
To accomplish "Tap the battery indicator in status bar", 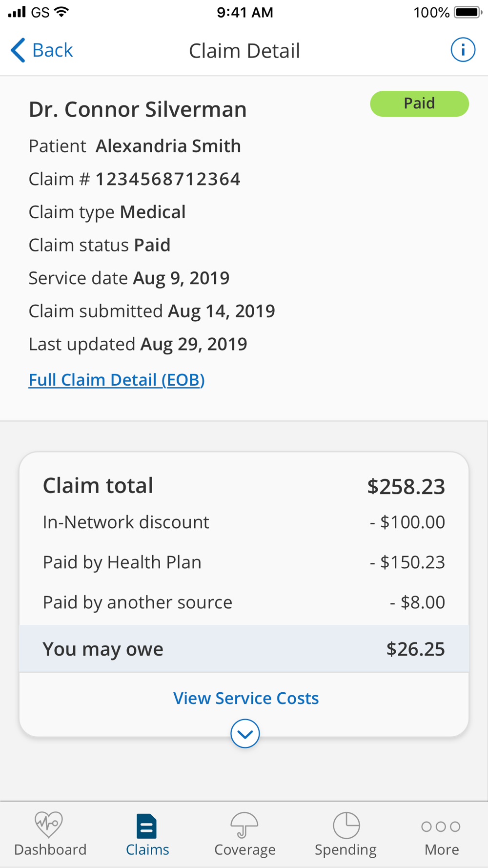I will 468,12.
